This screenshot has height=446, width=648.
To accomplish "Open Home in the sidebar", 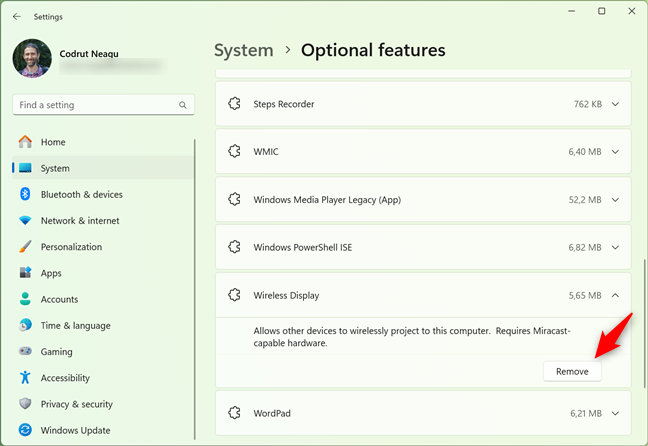I will (x=103, y=142).
